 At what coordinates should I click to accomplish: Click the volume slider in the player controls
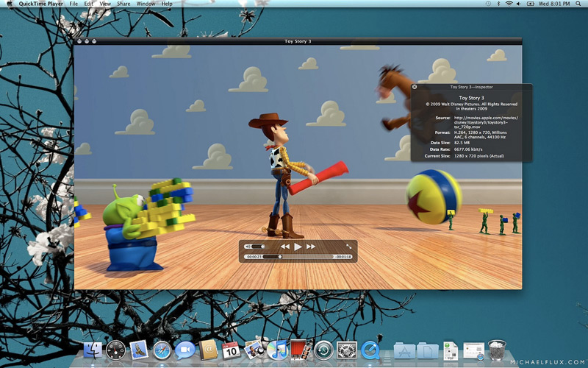(259, 247)
